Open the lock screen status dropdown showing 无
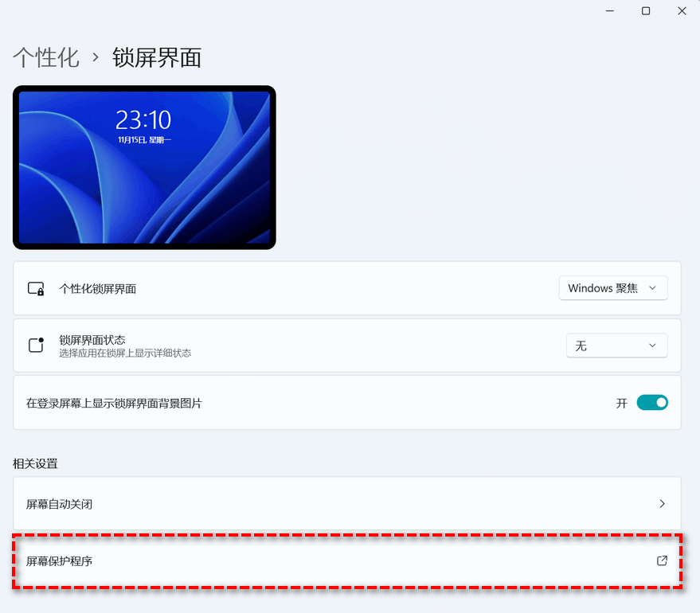 point(616,345)
